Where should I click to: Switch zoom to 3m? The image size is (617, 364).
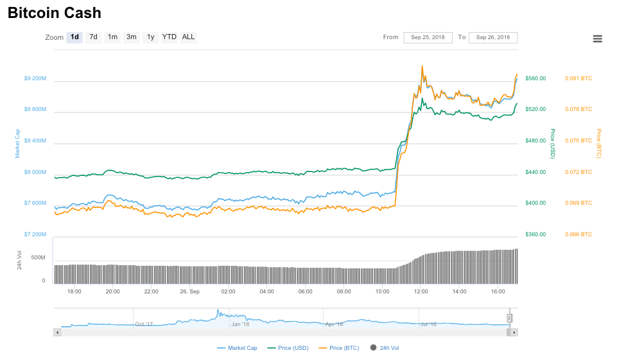(132, 37)
